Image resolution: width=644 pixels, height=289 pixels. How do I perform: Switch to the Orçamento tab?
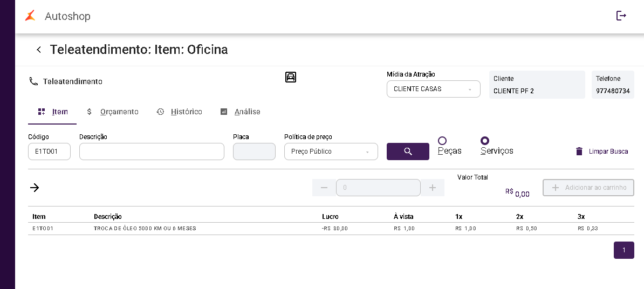tap(113, 112)
